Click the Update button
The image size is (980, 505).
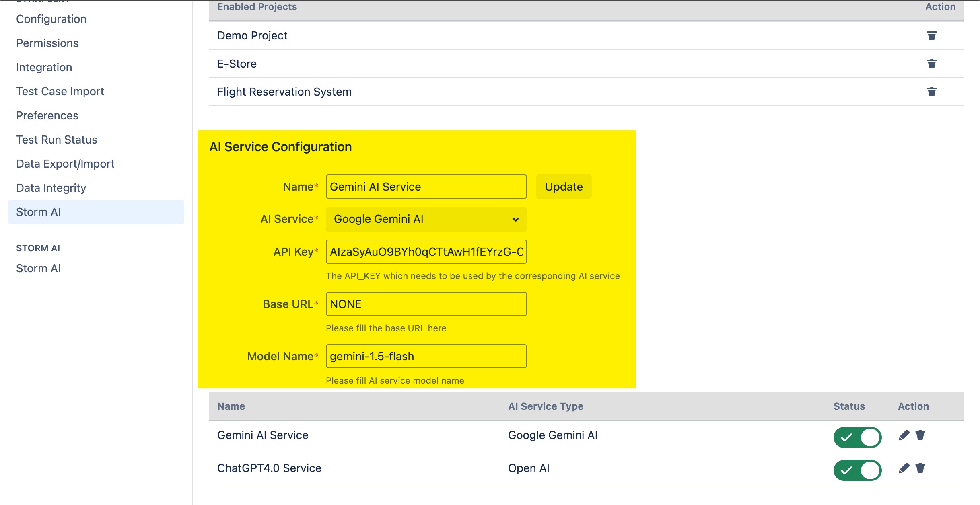pos(564,187)
